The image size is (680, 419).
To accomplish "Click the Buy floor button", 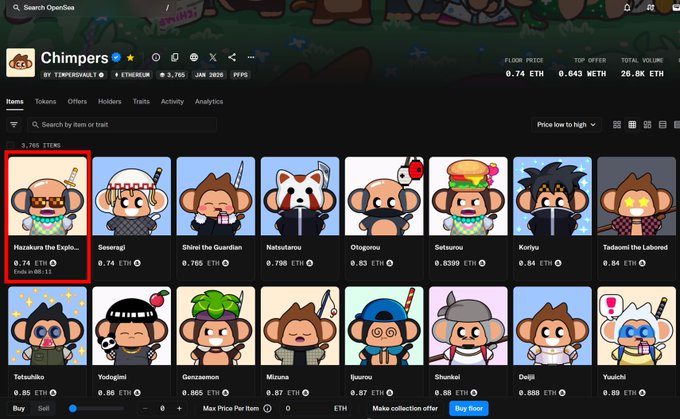I will click(469, 408).
